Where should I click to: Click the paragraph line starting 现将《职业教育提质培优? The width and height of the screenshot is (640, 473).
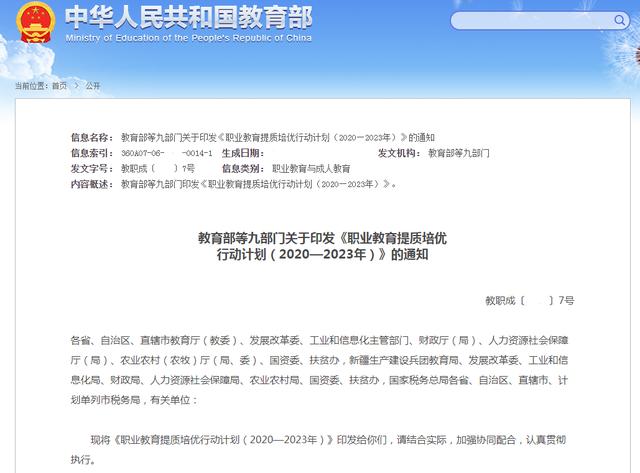[x=328, y=440]
